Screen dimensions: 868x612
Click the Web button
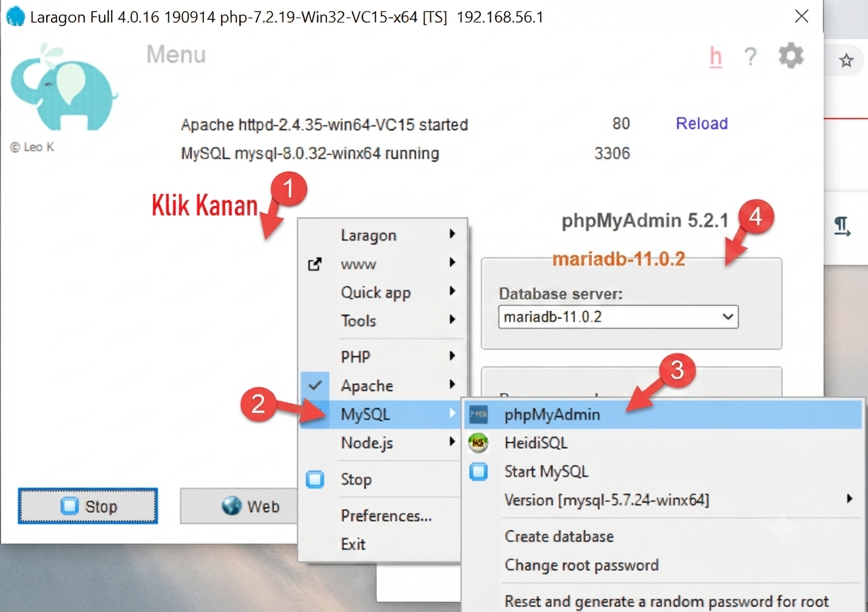[239, 506]
